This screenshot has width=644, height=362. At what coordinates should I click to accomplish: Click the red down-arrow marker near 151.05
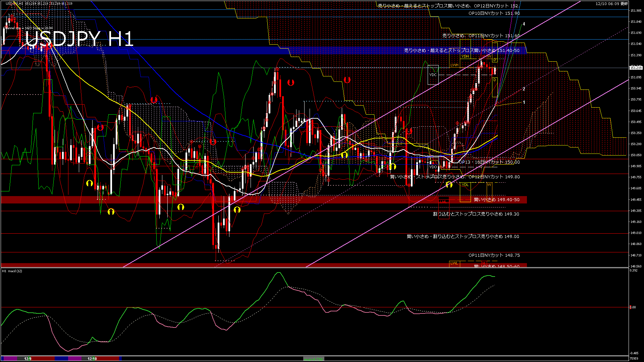(x=347, y=80)
